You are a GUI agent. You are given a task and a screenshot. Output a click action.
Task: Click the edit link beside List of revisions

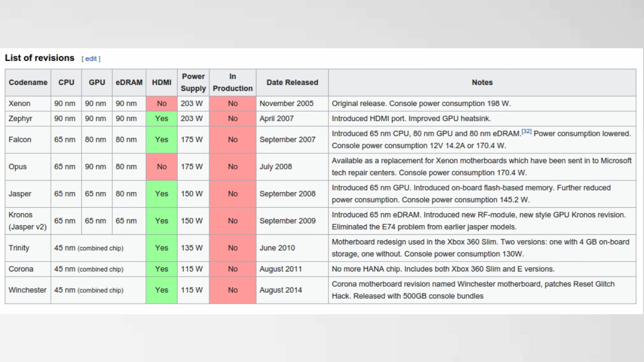91,59
